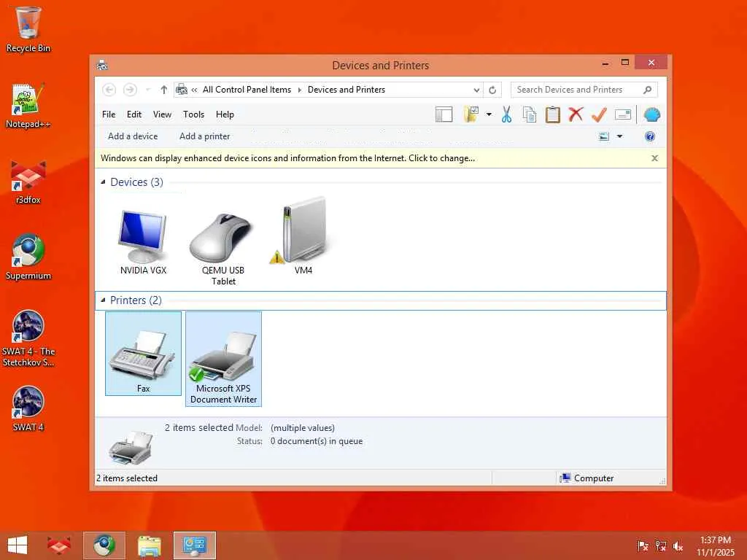Viewport: 747px width, 560px height.
Task: Click the double chevron in address bar
Action: click(194, 90)
